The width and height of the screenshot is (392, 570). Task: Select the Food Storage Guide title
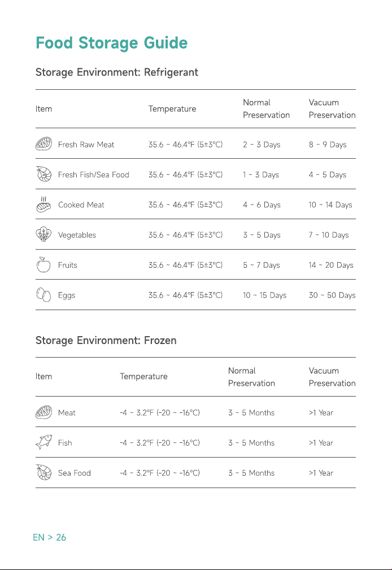point(112,43)
